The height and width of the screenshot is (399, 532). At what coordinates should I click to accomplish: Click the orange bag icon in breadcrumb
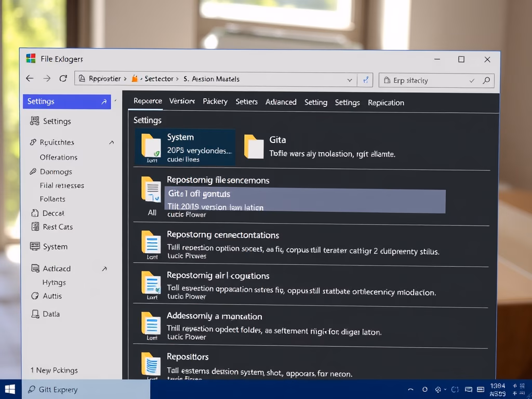point(135,79)
